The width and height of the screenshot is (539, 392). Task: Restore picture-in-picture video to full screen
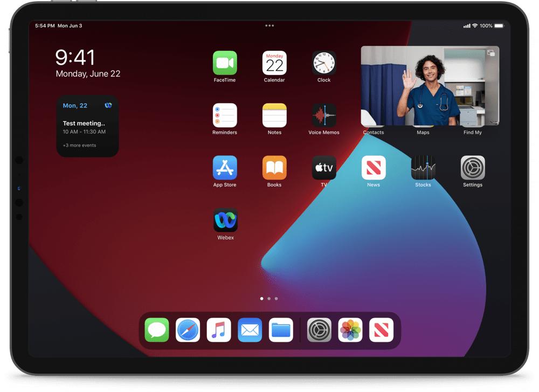[x=490, y=53]
